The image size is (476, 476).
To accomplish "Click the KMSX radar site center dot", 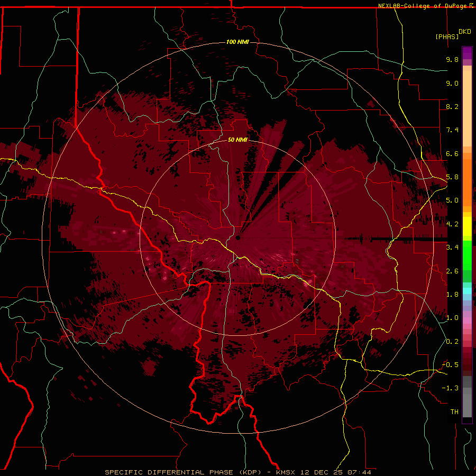I will (x=238, y=238).
